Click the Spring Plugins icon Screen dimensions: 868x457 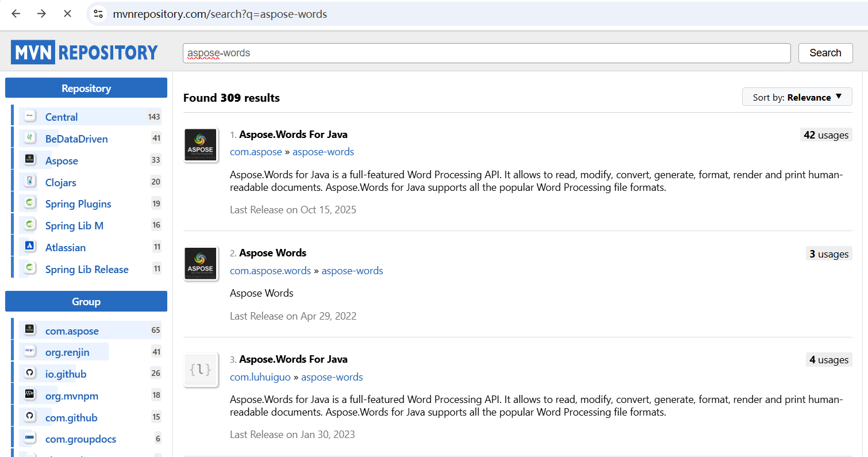(x=30, y=203)
